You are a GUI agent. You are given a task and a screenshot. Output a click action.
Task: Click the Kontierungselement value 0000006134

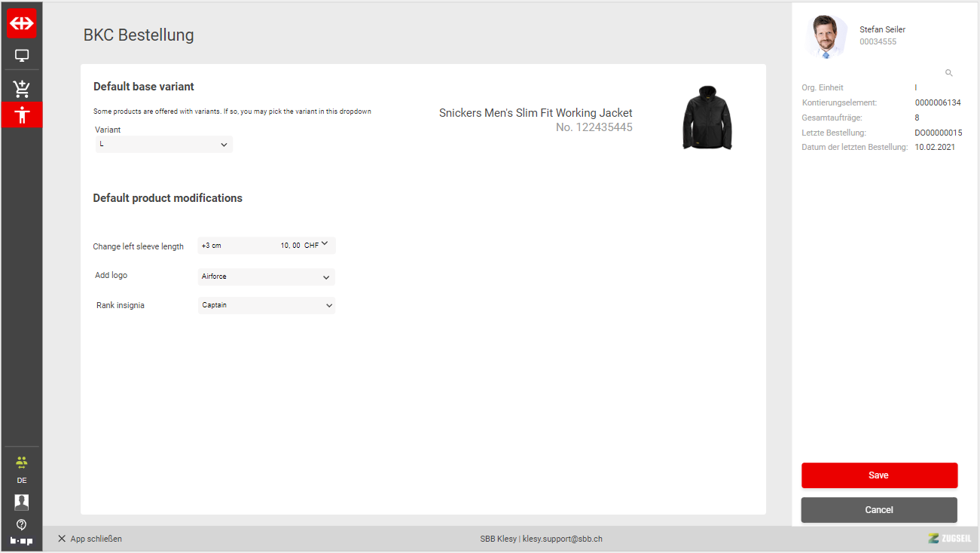pos(938,102)
